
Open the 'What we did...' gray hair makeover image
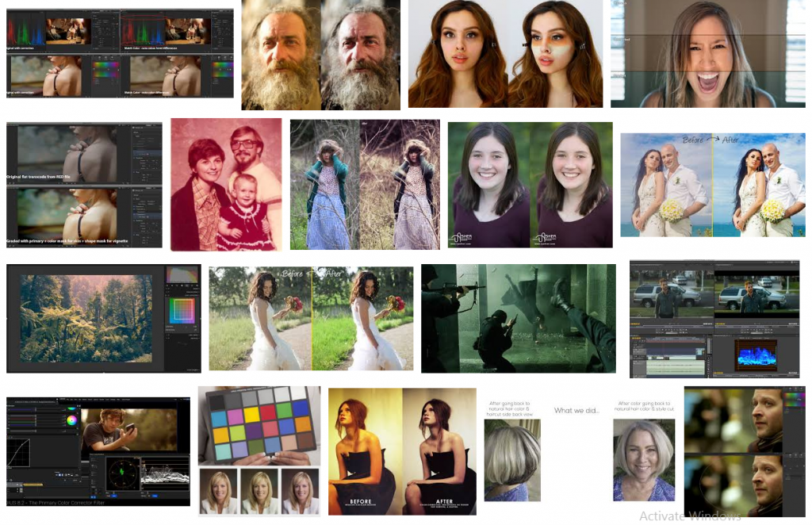click(580, 450)
